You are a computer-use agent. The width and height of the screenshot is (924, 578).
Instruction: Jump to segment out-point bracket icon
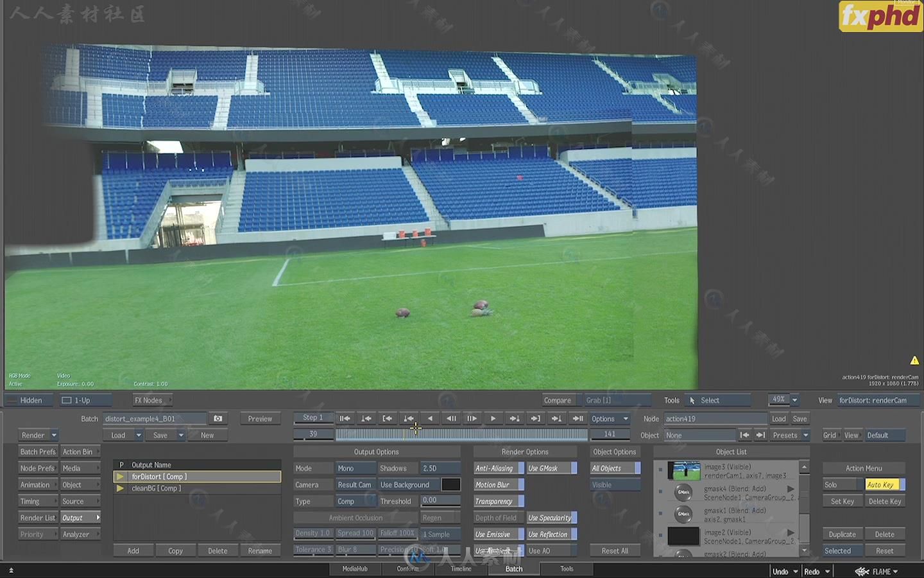(535, 419)
